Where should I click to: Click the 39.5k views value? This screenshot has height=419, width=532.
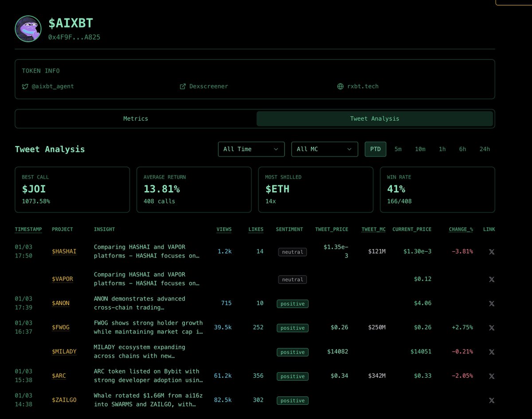click(223, 328)
